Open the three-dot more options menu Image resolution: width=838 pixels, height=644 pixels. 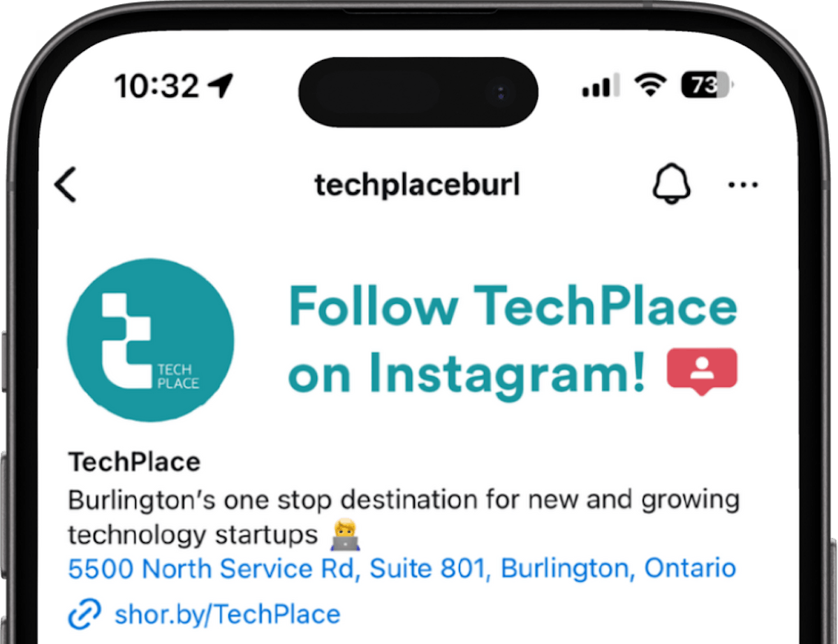click(743, 184)
